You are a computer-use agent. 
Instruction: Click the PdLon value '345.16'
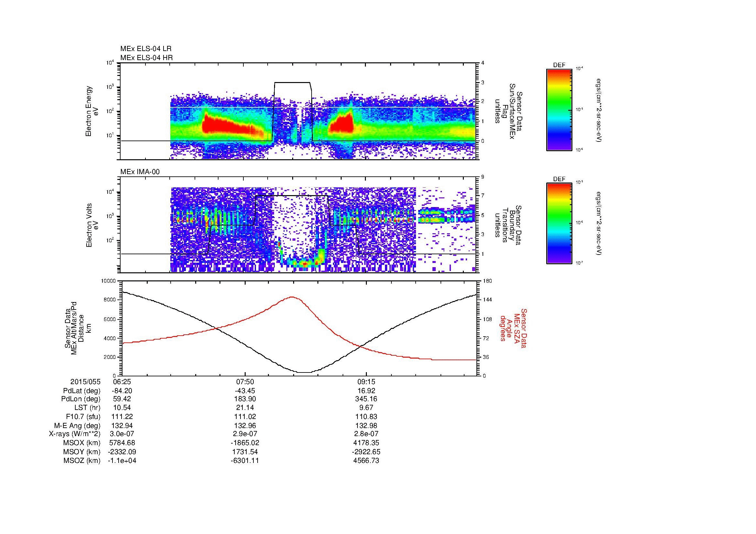[x=366, y=399]
